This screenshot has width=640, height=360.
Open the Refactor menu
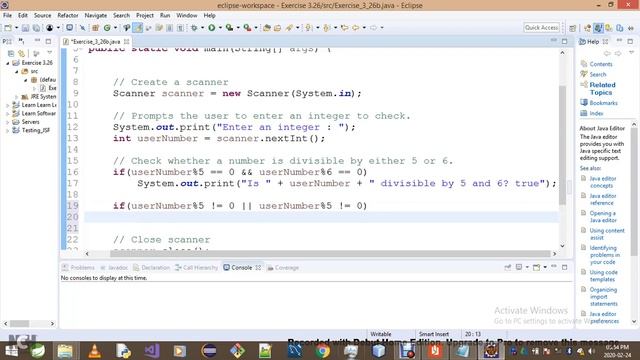[x=68, y=16]
